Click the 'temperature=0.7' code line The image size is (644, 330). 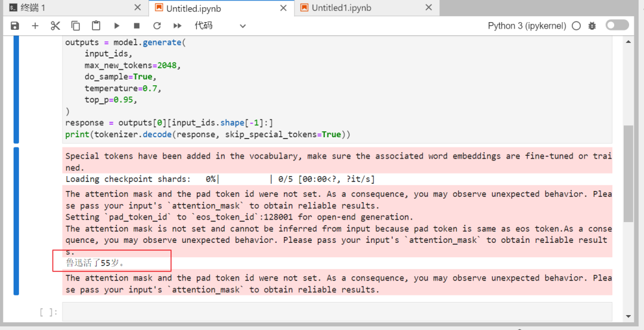coord(123,88)
